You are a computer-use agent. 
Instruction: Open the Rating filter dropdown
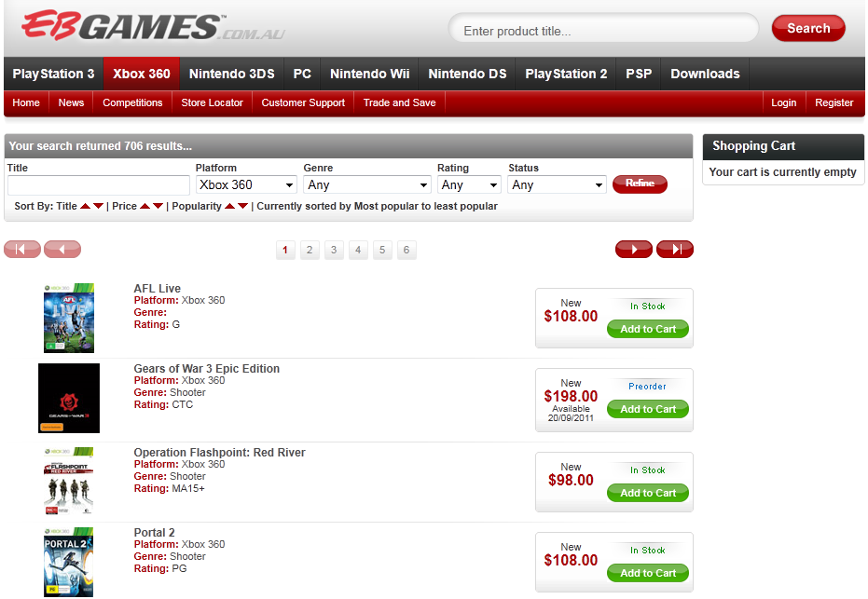click(x=469, y=184)
